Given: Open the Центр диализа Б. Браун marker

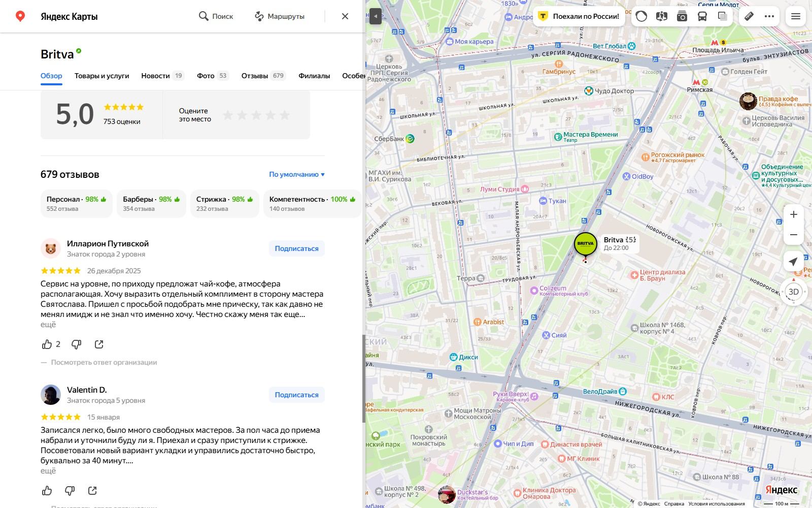Looking at the screenshot, I should click(658, 275).
